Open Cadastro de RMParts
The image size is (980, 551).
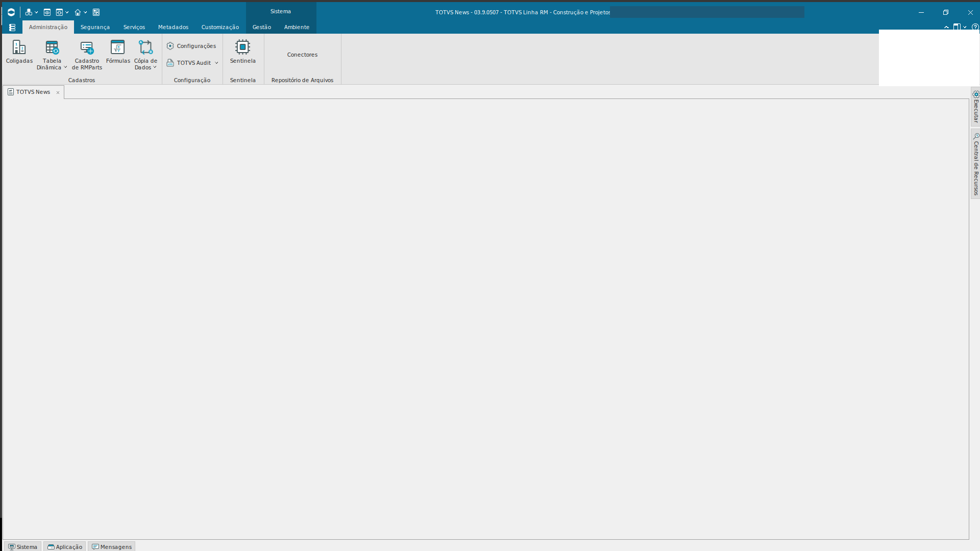tap(87, 55)
